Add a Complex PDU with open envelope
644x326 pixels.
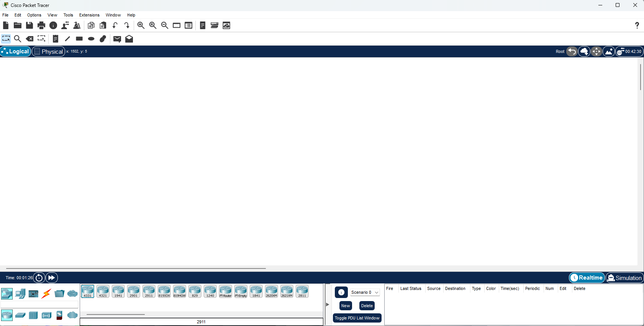click(x=129, y=39)
